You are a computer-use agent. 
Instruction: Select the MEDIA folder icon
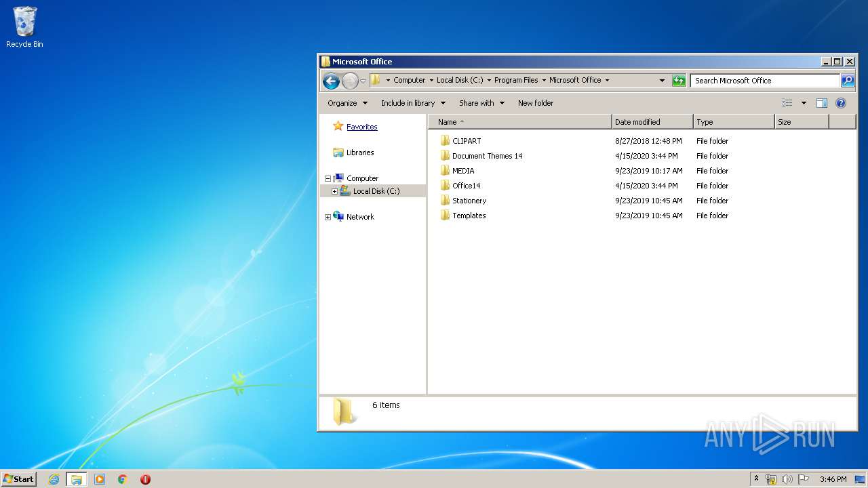click(x=445, y=171)
